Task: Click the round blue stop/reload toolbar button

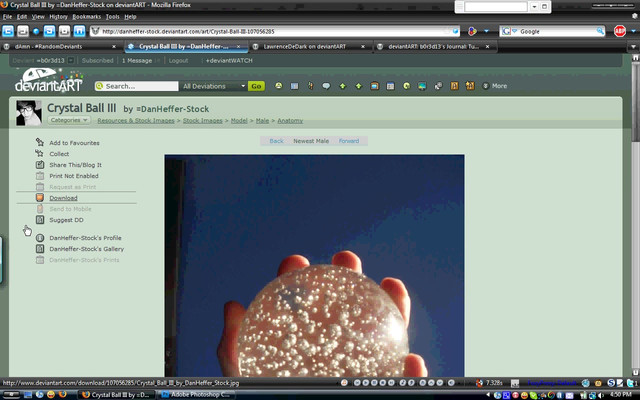Action: coord(36,31)
